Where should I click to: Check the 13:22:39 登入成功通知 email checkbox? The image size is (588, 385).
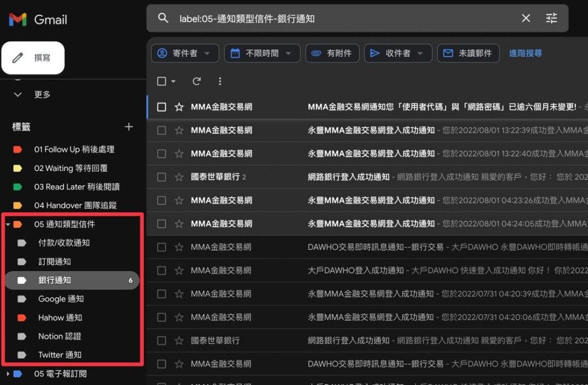pos(161,130)
